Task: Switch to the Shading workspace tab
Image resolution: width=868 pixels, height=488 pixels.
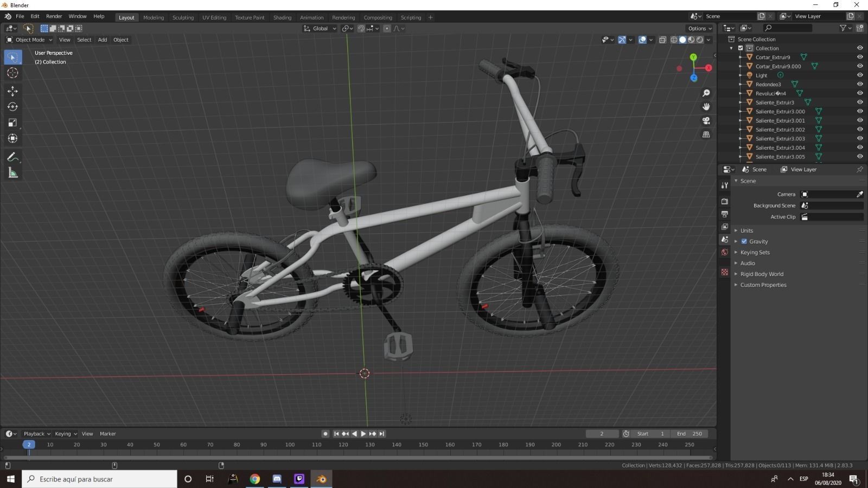Action: coord(282,17)
